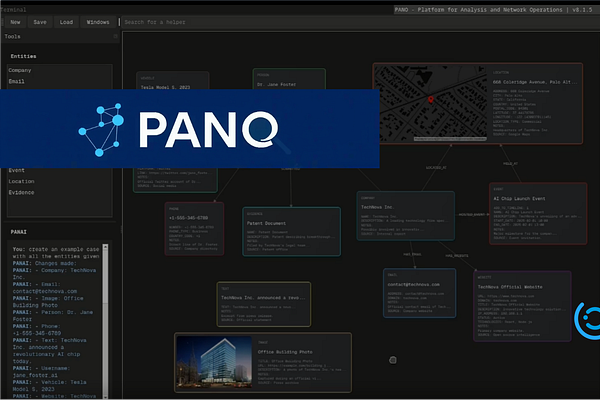
Task: Select the contact@technova.com email node
Action: pyautogui.click(x=419, y=293)
